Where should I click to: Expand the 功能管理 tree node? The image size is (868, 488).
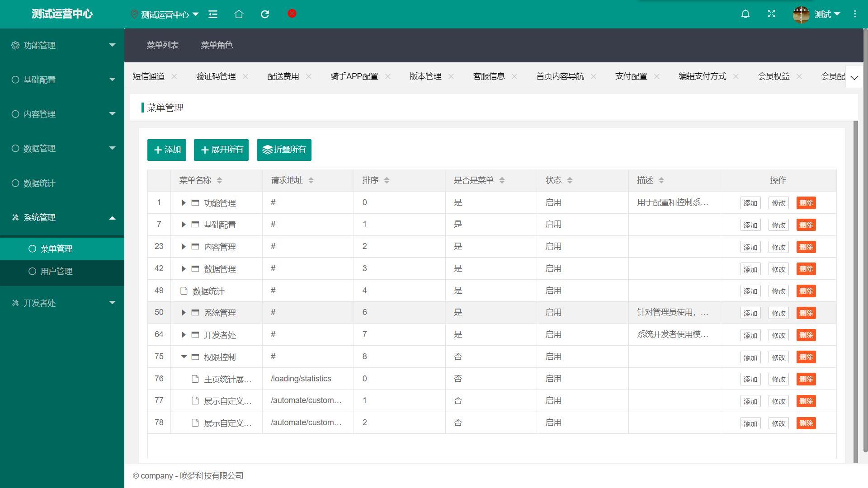coord(183,202)
